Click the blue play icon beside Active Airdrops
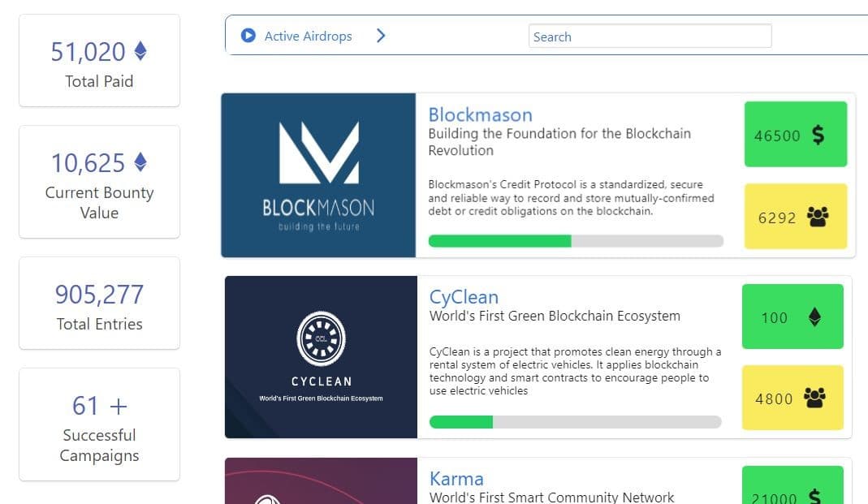Image resolution: width=868 pixels, height=504 pixels. (248, 36)
